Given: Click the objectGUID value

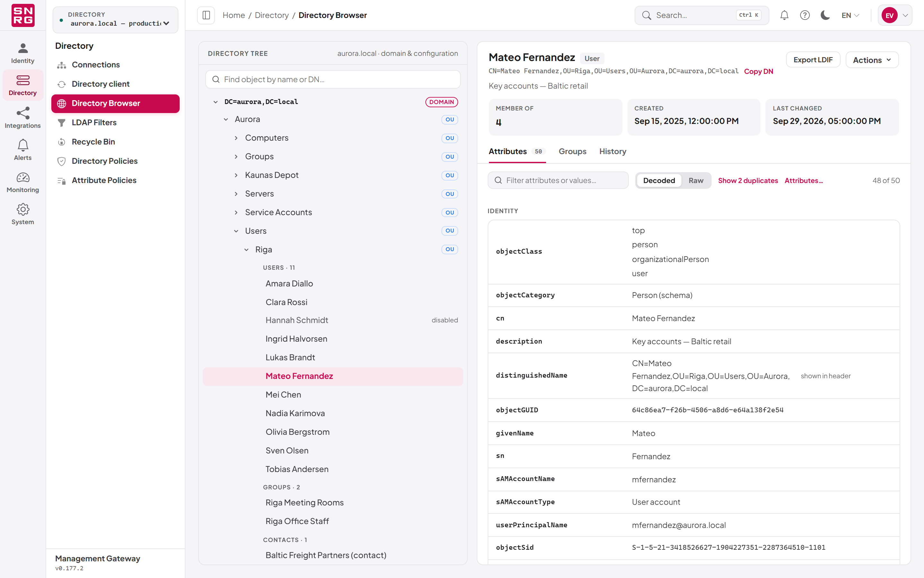Looking at the screenshot, I should tap(707, 410).
